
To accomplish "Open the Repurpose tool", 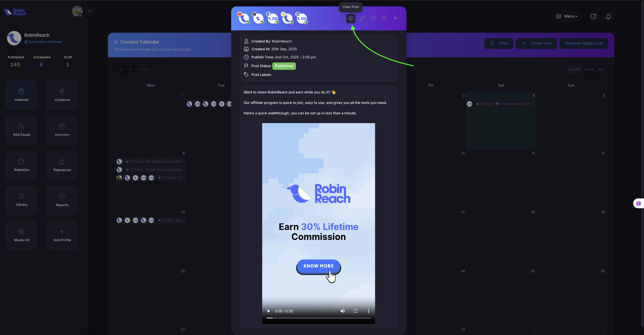I will [62, 165].
